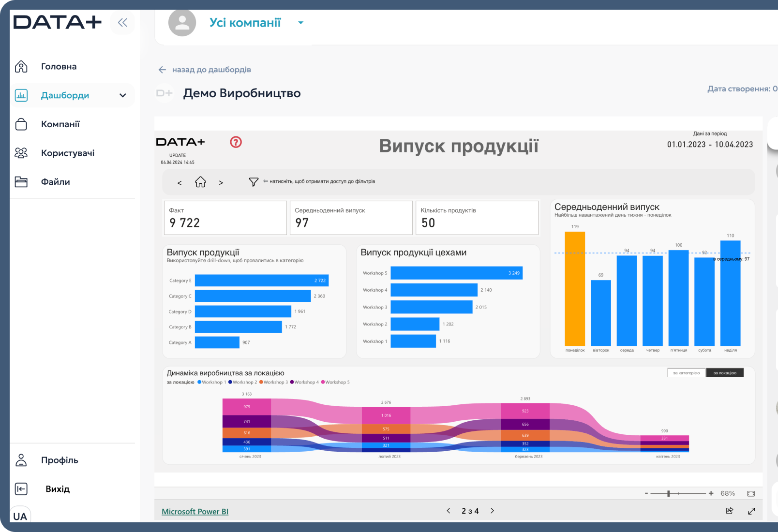Click the 2 з 4 page indicator
778x532 pixels.
[x=470, y=511]
